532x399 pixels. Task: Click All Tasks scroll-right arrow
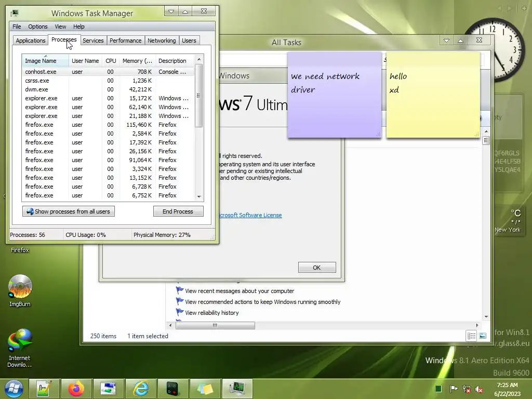pos(477,325)
